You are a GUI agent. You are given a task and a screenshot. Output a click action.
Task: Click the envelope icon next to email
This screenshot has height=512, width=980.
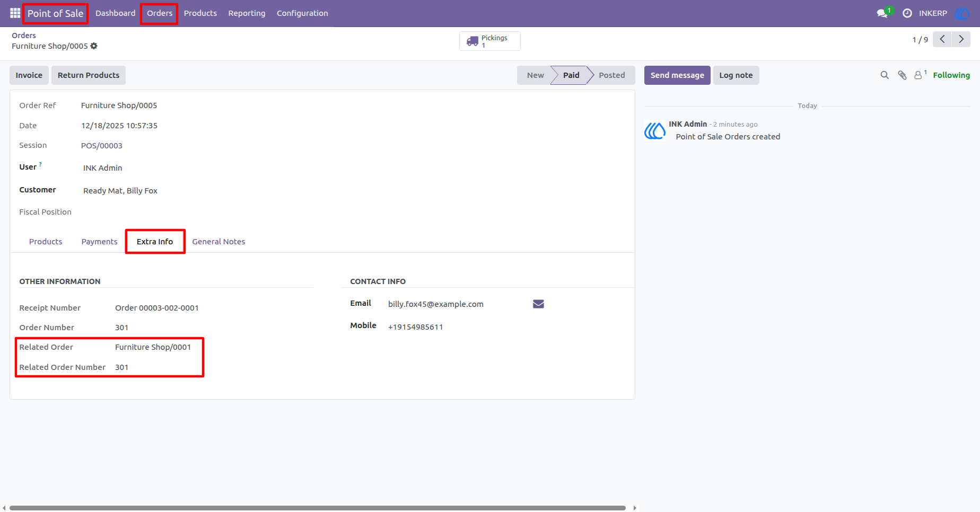538,304
